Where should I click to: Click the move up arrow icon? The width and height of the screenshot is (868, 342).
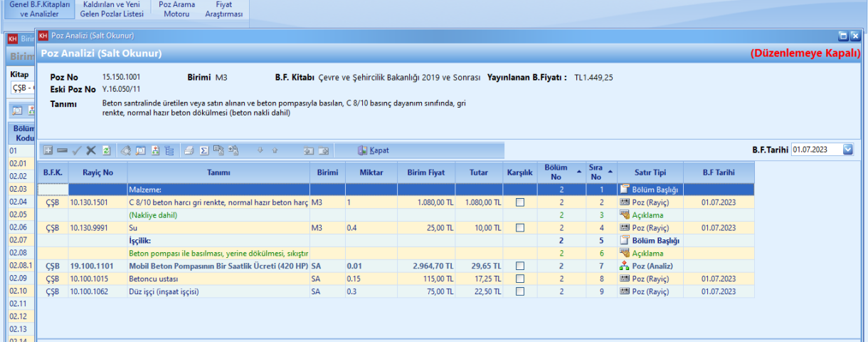[x=275, y=150]
